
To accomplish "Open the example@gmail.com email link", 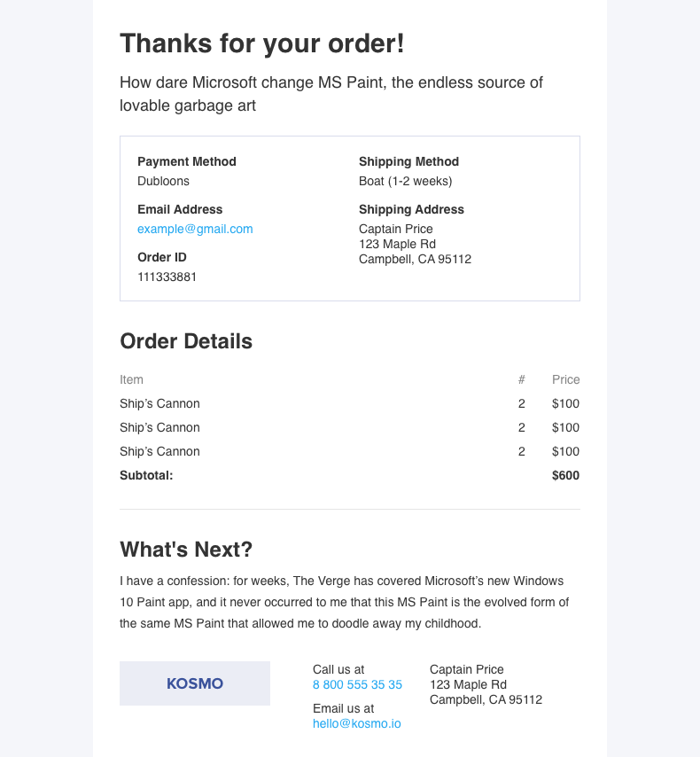I will [195, 229].
